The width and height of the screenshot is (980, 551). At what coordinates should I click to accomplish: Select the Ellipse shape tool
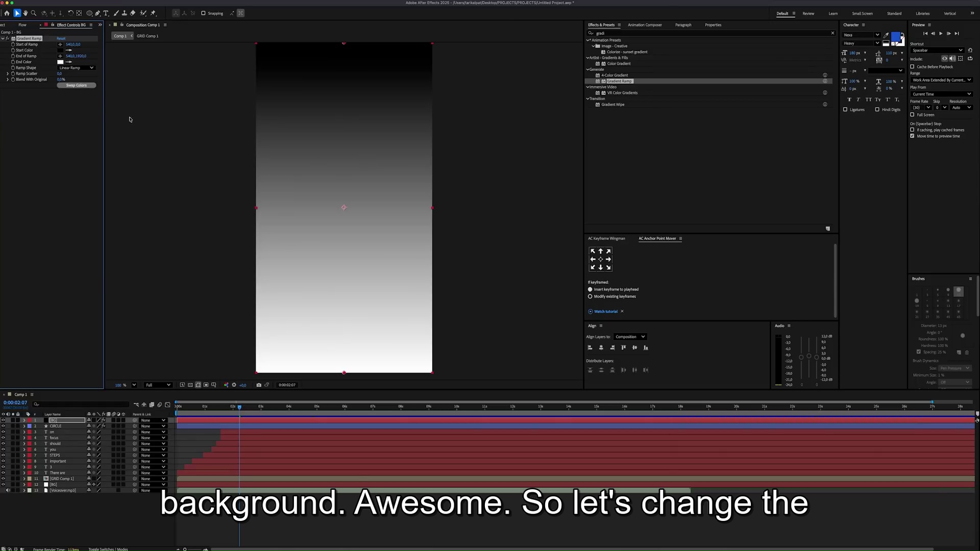point(89,13)
